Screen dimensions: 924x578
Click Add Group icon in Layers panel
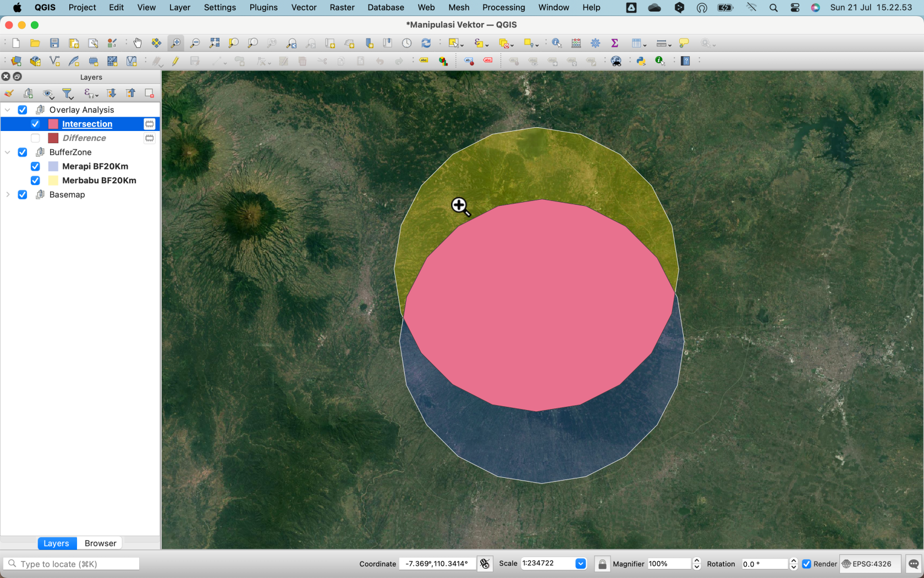pos(29,94)
